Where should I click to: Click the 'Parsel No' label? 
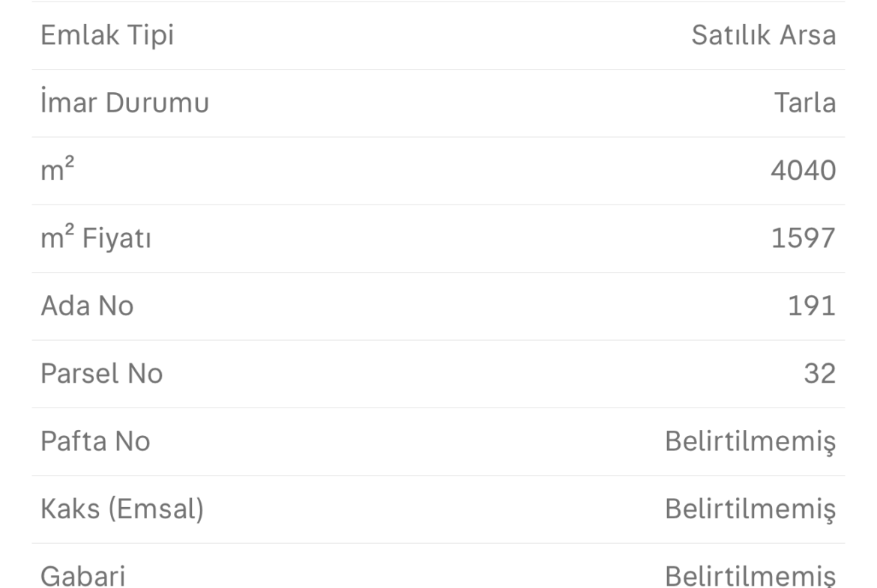[101, 373]
